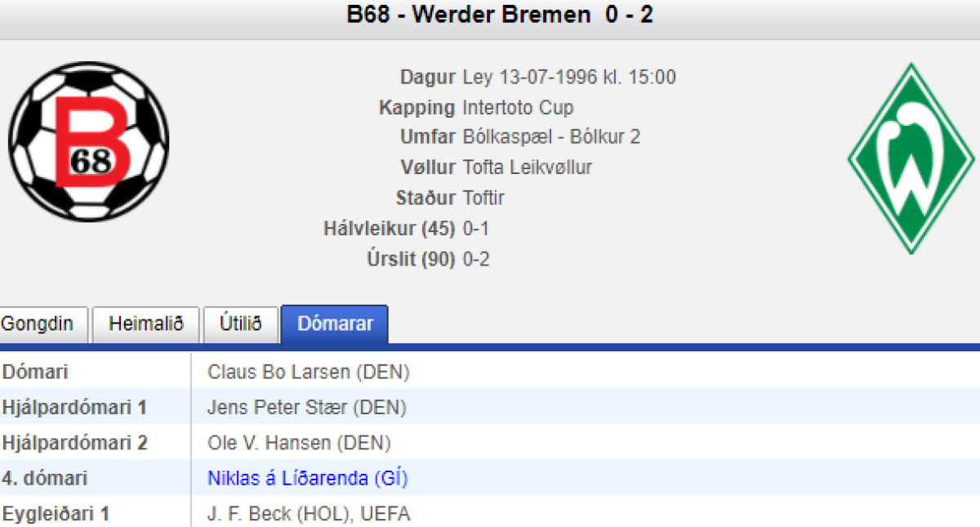Click the Dómarar tab

coord(335,324)
